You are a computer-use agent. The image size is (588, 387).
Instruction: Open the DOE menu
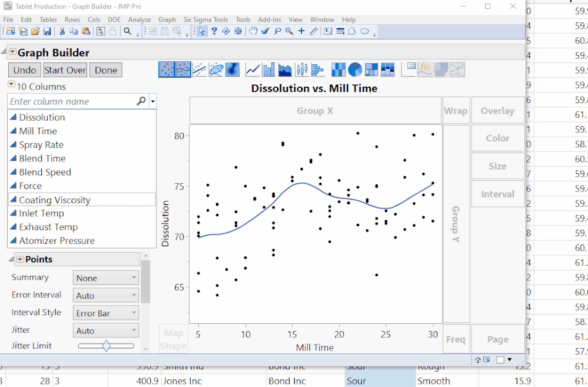point(114,19)
